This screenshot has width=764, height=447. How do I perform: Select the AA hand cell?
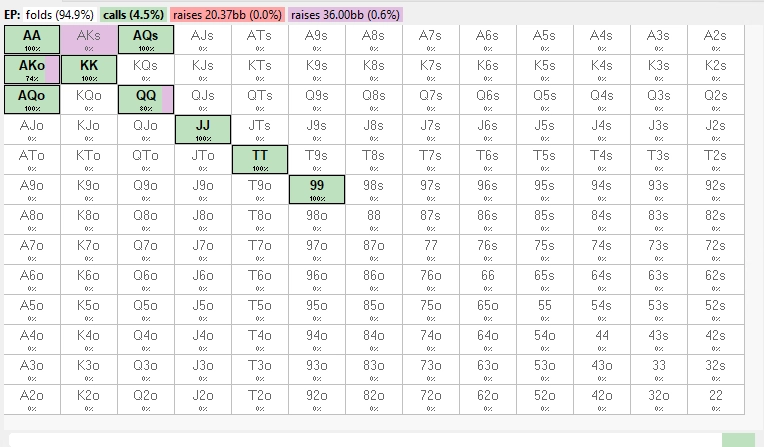click(31, 40)
